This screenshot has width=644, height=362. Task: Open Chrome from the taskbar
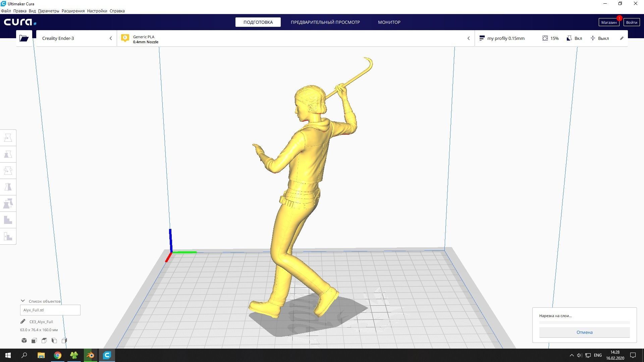58,355
